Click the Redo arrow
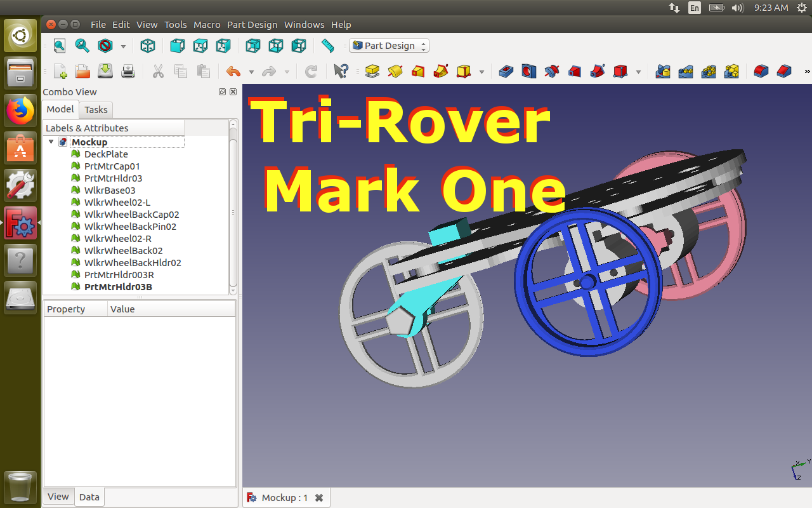The height and width of the screenshot is (508, 812). coord(269,71)
